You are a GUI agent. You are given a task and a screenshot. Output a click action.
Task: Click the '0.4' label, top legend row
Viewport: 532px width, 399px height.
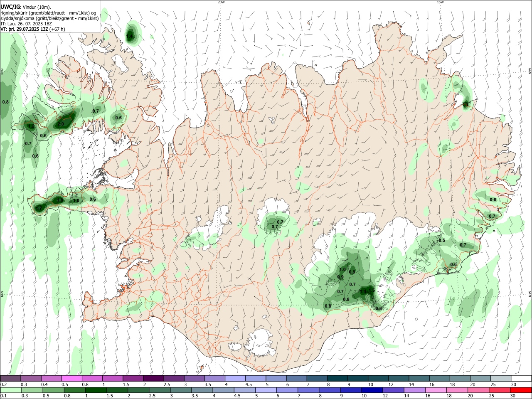(44, 384)
